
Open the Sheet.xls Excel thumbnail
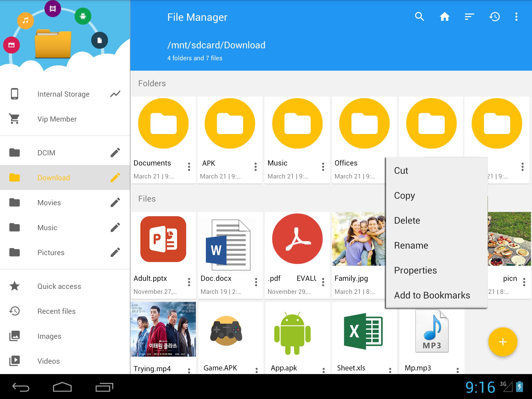(363, 331)
